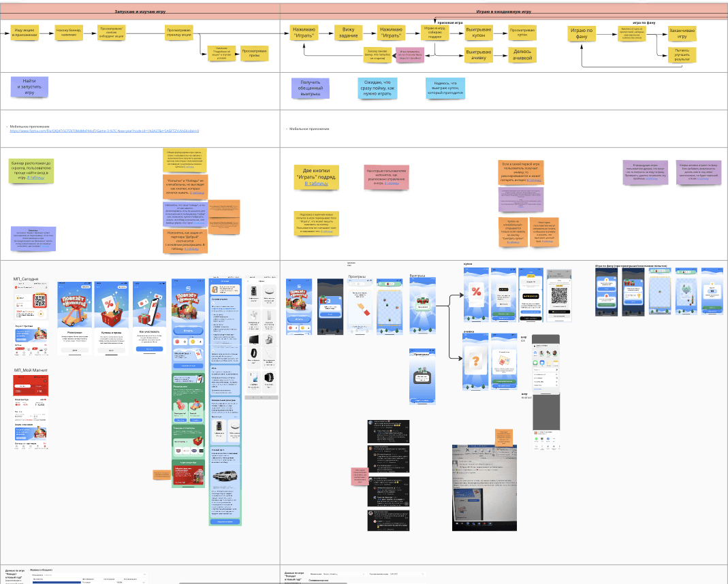Select the 'Просматриваю страницу акции' sticky note

pos(179,33)
